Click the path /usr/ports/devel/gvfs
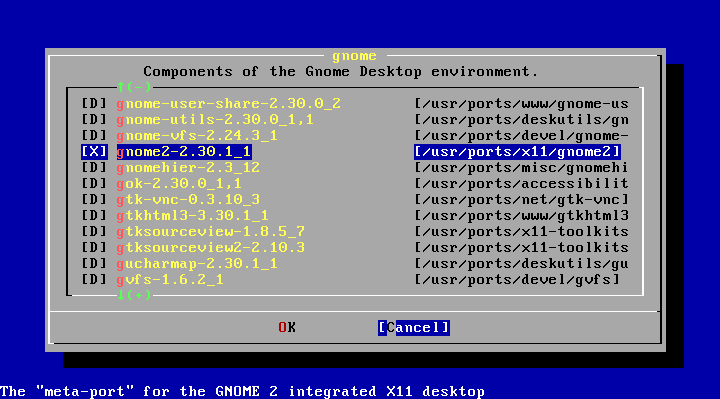The width and height of the screenshot is (720, 399). click(x=517, y=280)
